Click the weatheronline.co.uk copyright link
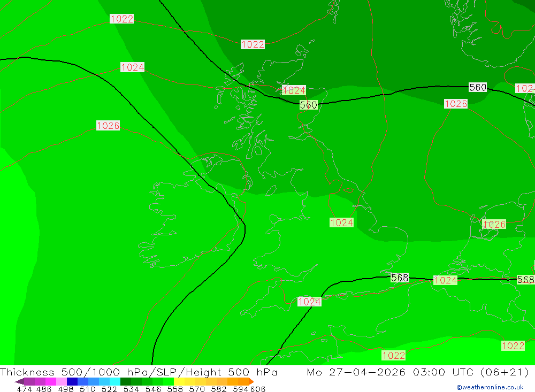 (490, 387)
